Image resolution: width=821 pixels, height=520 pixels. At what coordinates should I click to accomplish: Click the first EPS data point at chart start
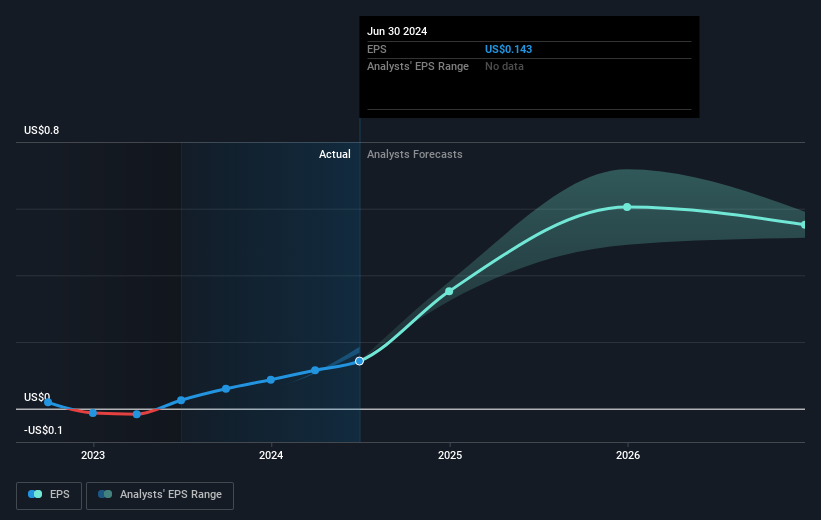[48, 402]
